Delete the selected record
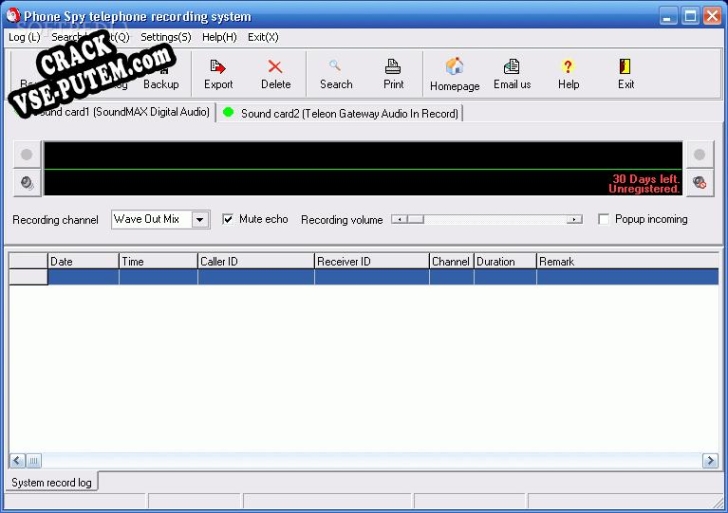Image resolution: width=728 pixels, height=513 pixels. pyautogui.click(x=275, y=75)
